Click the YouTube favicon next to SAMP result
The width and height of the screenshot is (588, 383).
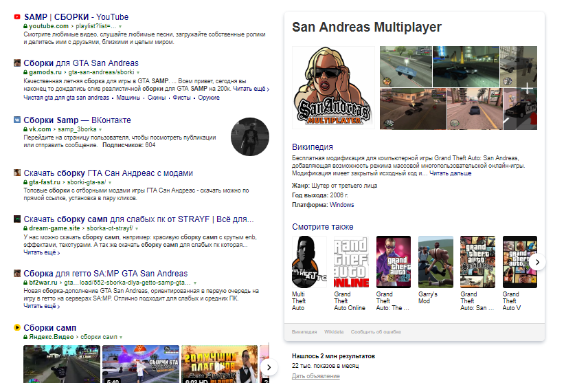pos(17,17)
